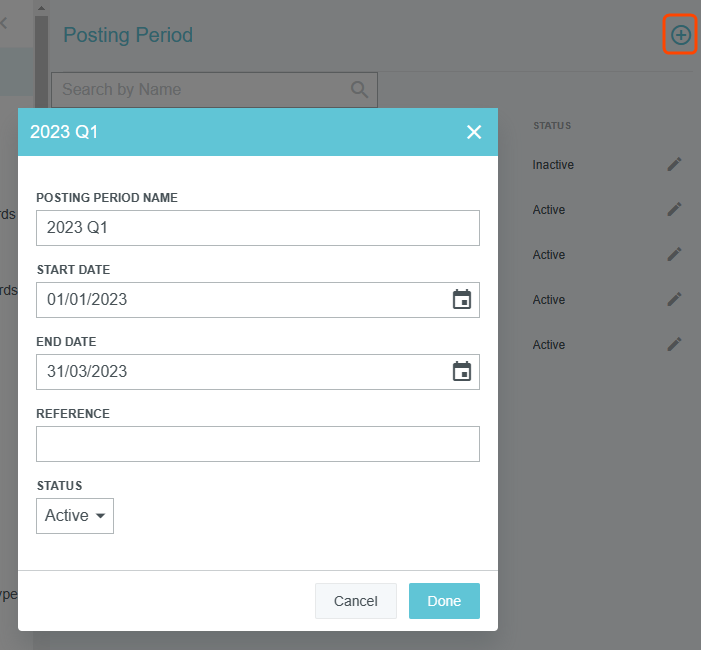The height and width of the screenshot is (650, 701).
Task: Click the search magnifier icon
Action: tap(360, 89)
